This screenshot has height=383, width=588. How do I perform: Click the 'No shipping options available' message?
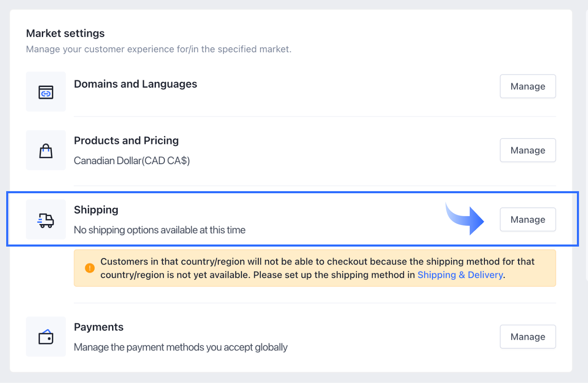[x=160, y=230]
